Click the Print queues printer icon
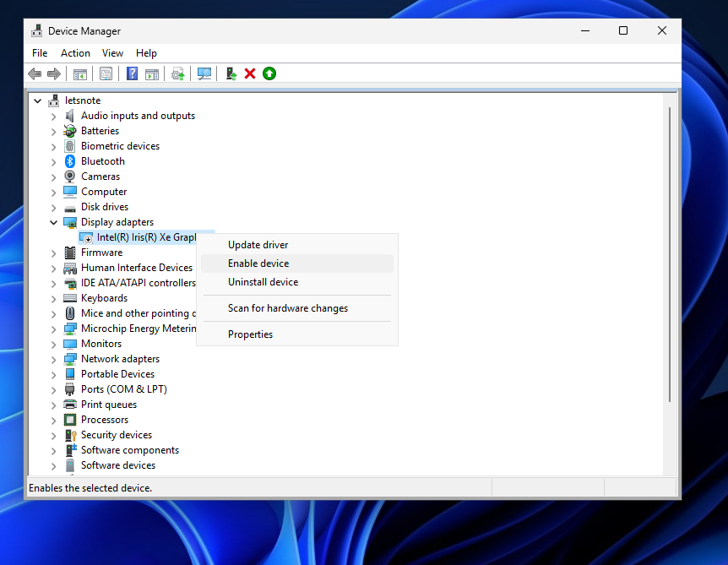The height and width of the screenshot is (565, 728). 69,405
